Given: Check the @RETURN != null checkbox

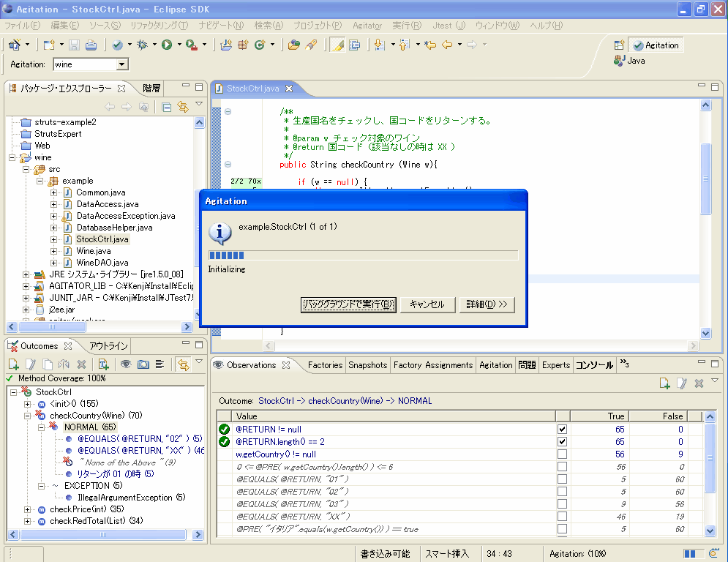Looking at the screenshot, I should pos(562,429).
